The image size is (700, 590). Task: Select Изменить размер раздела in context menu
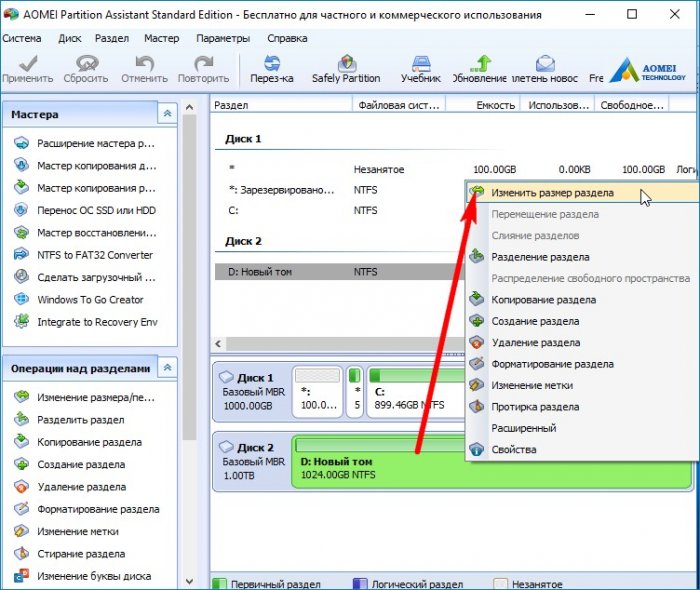tap(582, 193)
